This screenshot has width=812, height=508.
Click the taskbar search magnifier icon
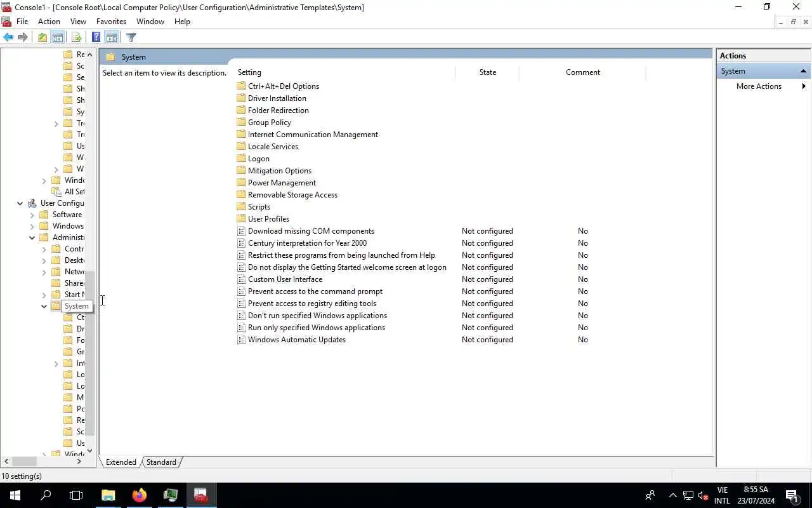click(46, 495)
